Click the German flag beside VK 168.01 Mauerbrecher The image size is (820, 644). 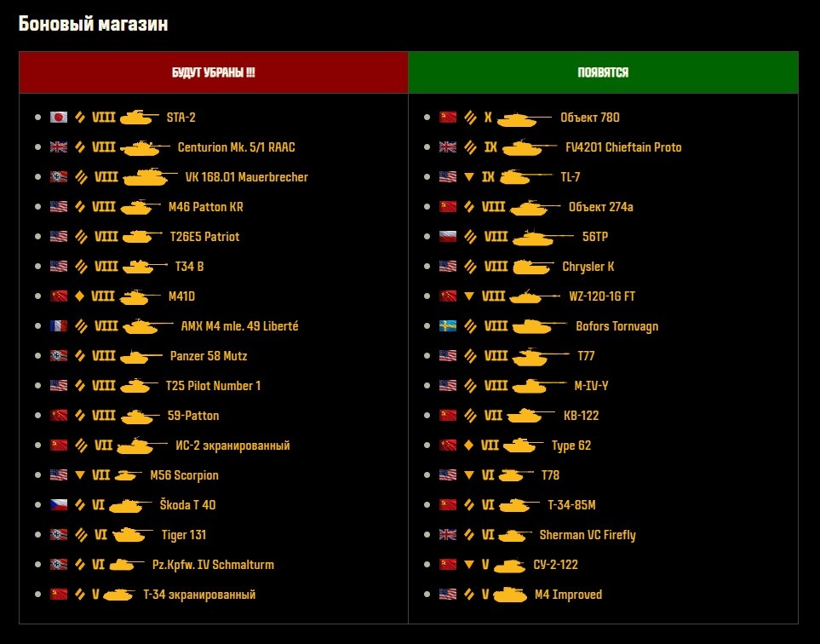(x=59, y=177)
